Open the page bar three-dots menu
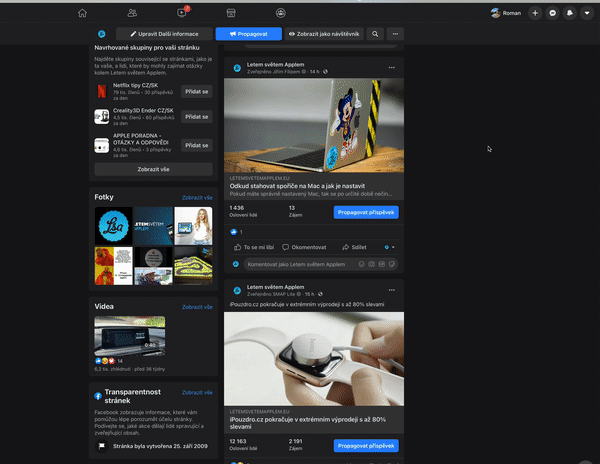Screen dimensions: 600x464 point(395,34)
